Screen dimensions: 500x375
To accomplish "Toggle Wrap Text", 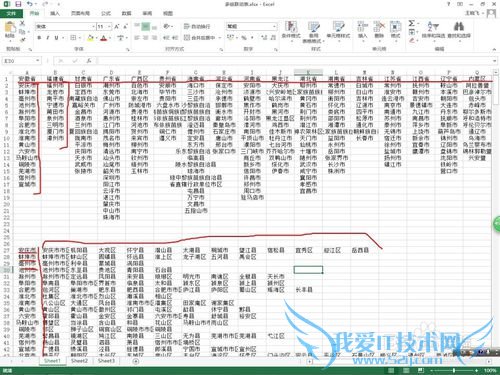I will point(197,26).
